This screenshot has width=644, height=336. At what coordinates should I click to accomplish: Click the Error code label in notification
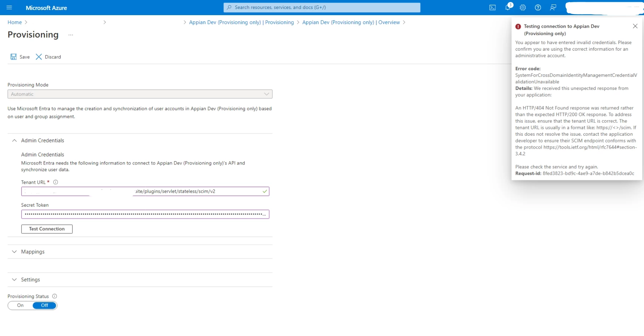click(x=528, y=69)
